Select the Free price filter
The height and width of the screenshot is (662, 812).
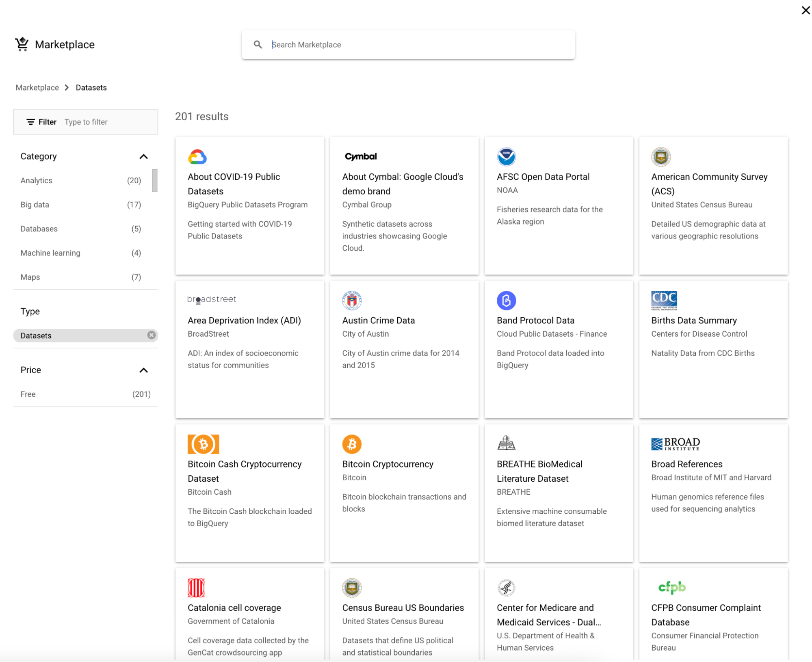point(28,394)
